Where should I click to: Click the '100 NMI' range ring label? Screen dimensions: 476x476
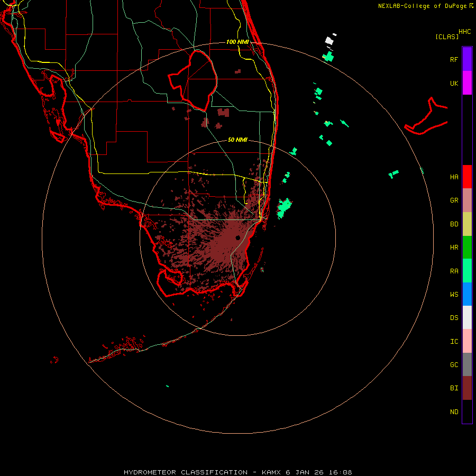(x=237, y=42)
